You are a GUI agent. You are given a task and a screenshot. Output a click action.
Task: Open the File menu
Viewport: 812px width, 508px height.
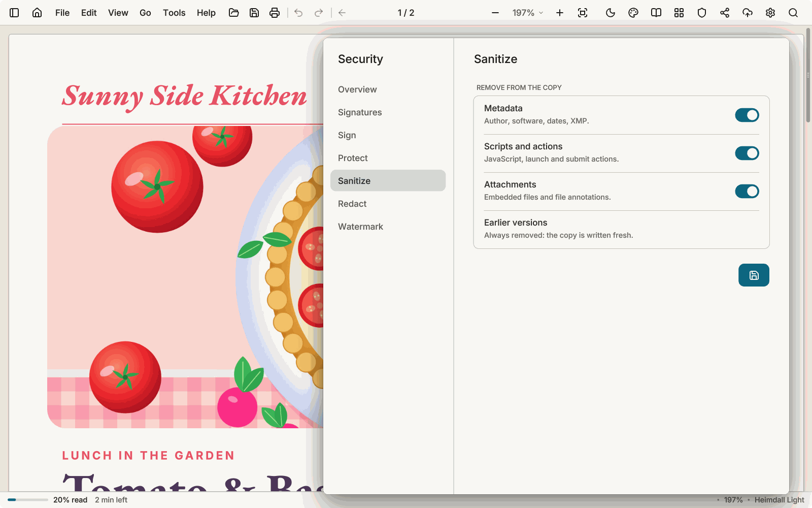tap(62, 13)
